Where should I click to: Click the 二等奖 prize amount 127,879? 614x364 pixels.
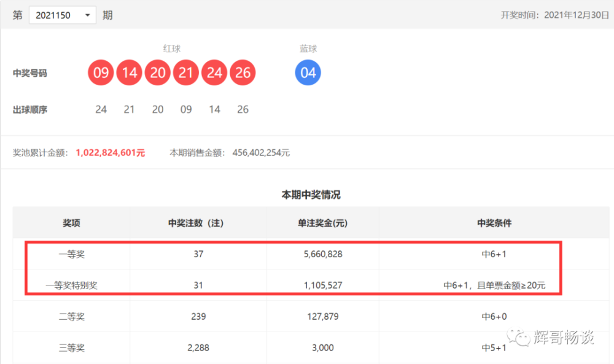[323, 316]
